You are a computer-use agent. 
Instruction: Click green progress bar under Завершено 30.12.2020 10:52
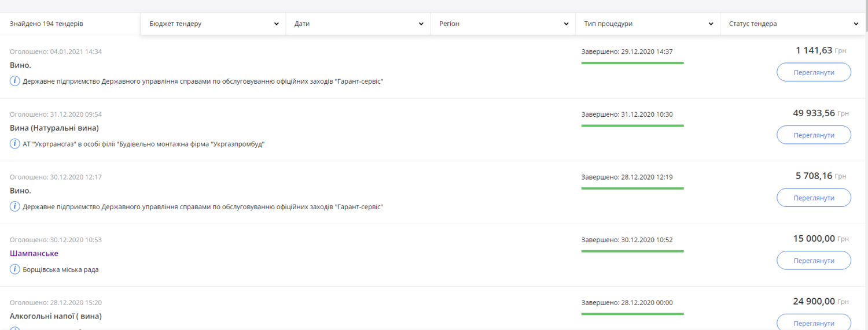coord(632,251)
